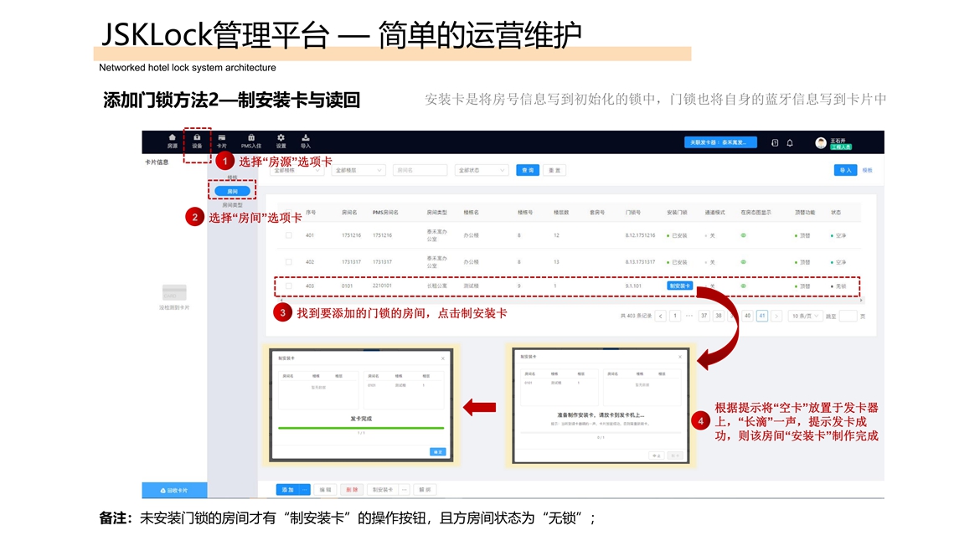The width and height of the screenshot is (980, 551).
Task: Click the 设备 device icon in navbar
Action: pyautogui.click(x=197, y=141)
